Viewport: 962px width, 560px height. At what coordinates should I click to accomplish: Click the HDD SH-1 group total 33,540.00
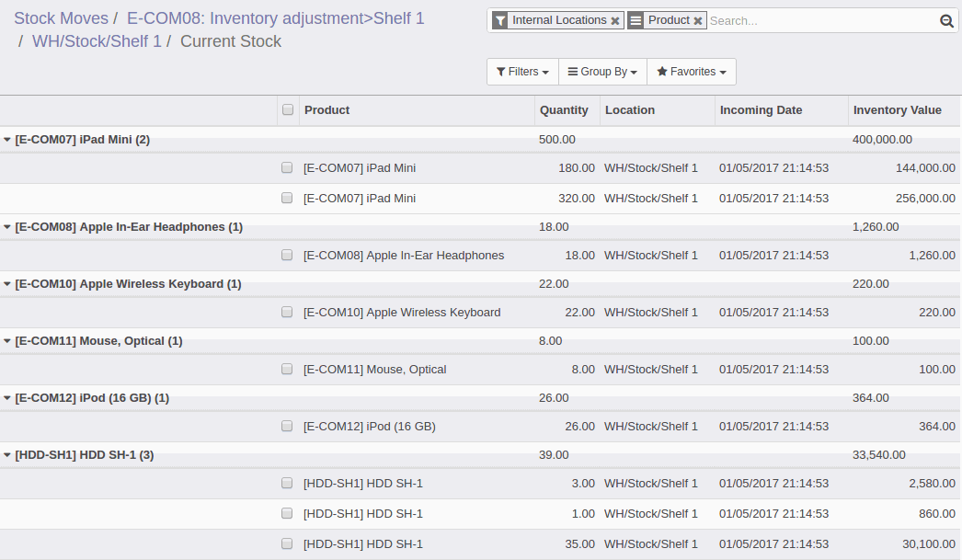tap(878, 455)
